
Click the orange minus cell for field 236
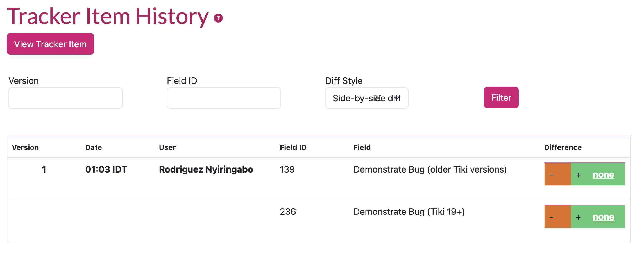tap(557, 217)
